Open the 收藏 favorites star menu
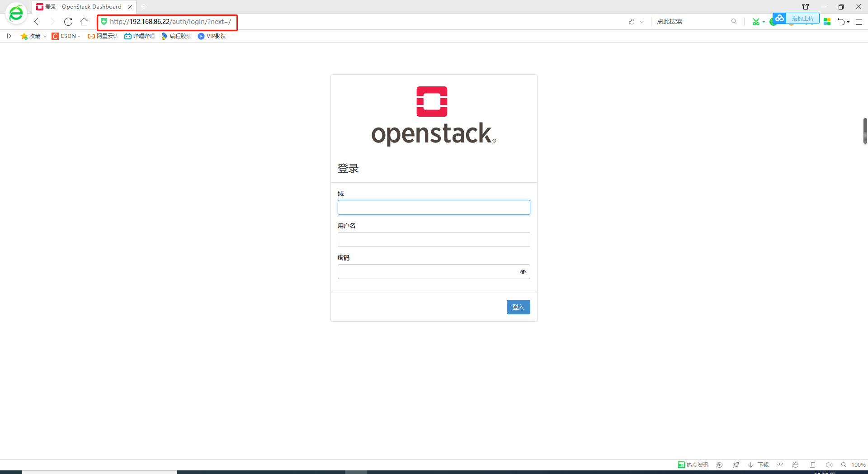 [x=30, y=36]
